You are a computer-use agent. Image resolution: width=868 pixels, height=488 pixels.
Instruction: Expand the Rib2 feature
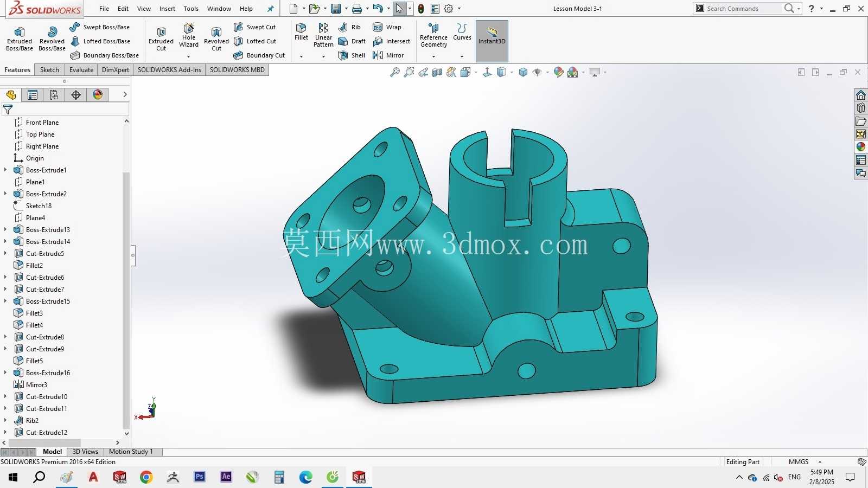5,421
